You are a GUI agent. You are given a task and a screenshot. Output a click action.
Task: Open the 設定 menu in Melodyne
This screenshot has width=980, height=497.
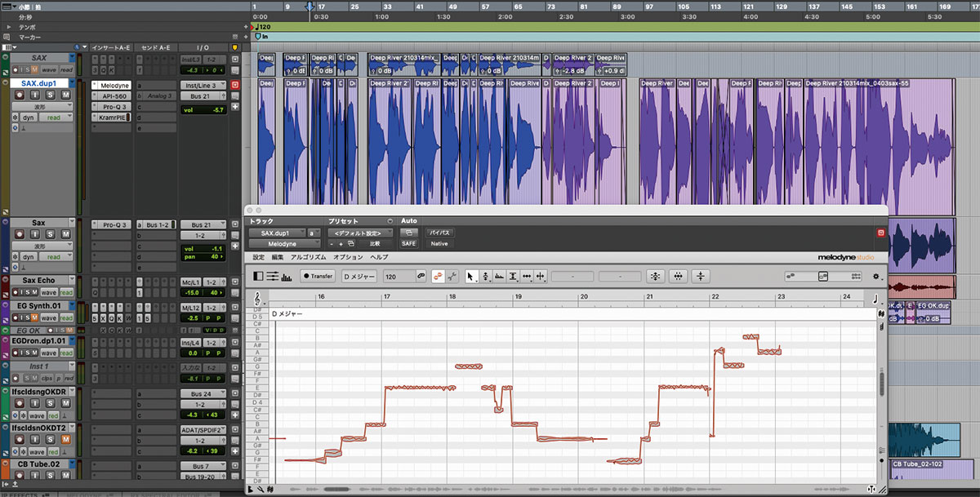click(258, 257)
